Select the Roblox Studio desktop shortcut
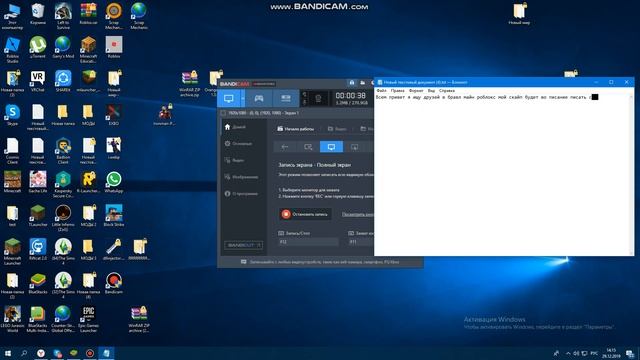Viewport: 640px width, 360px height. tap(12, 50)
